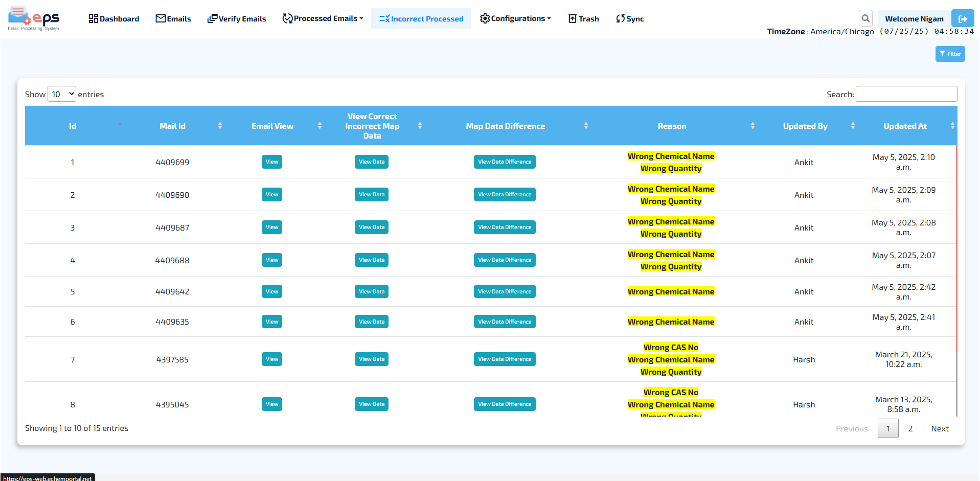Expand the Configurations dropdown menu
980x481 pixels.
[515, 19]
